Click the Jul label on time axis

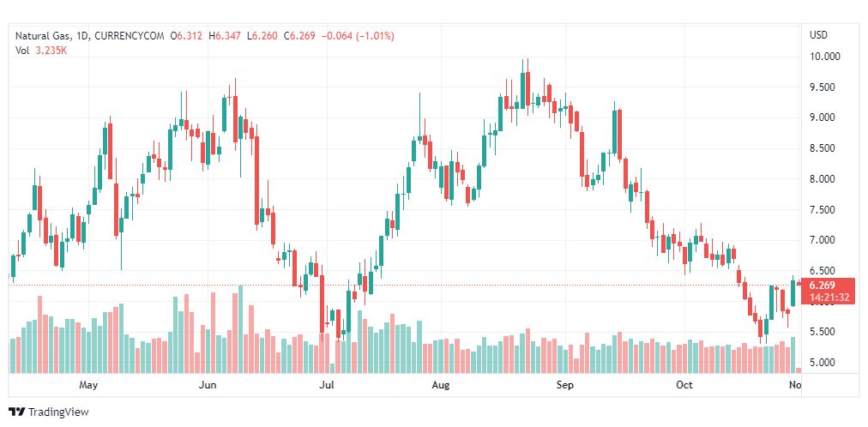(326, 385)
